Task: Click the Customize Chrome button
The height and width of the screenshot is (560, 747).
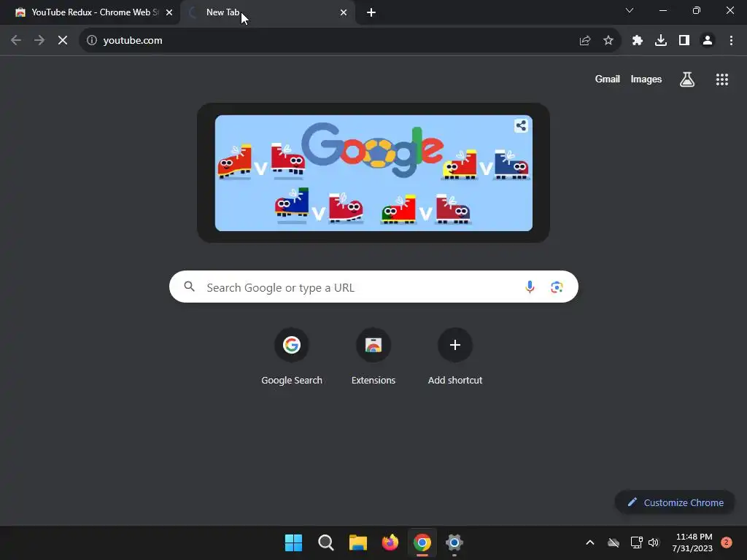Action: point(675,502)
